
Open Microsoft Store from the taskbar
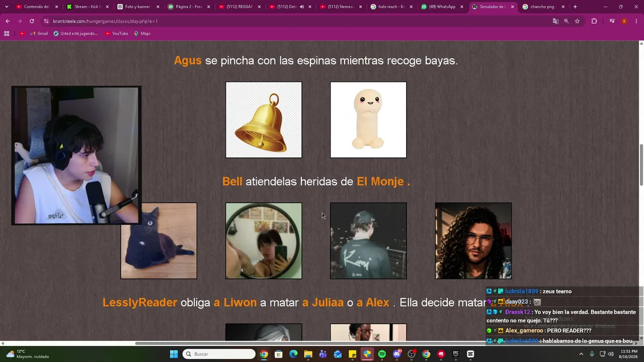tap(279, 354)
